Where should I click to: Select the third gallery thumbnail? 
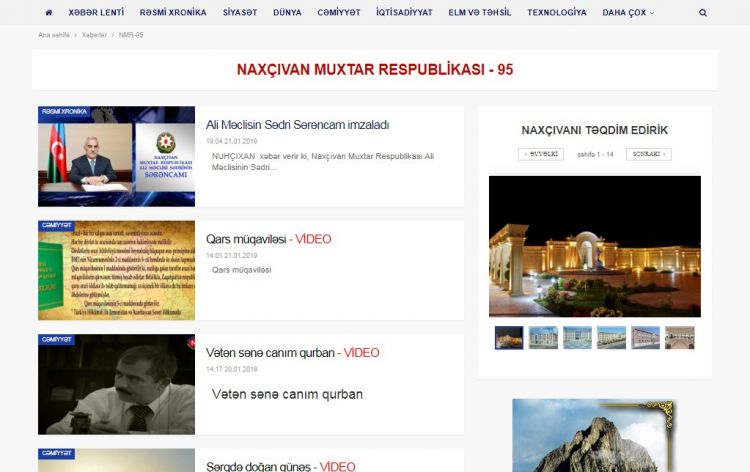577,338
